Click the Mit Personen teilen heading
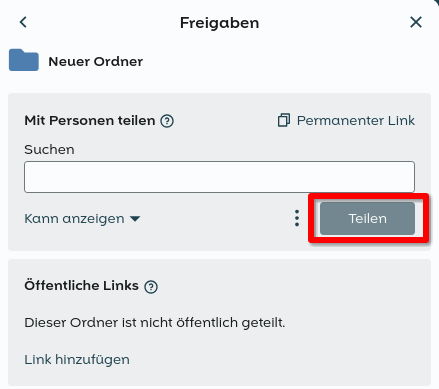 pyautogui.click(x=90, y=121)
